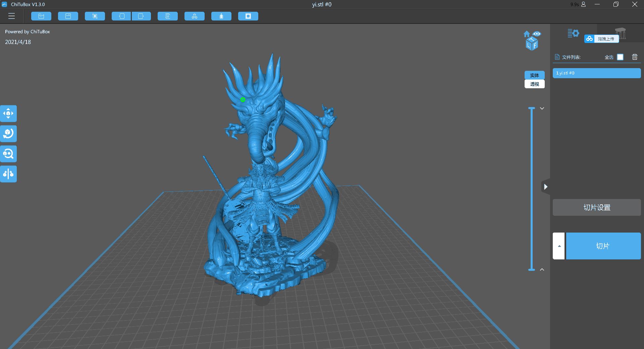This screenshot has width=644, height=349.
Task: Open the hamburger main menu
Action: tap(12, 16)
